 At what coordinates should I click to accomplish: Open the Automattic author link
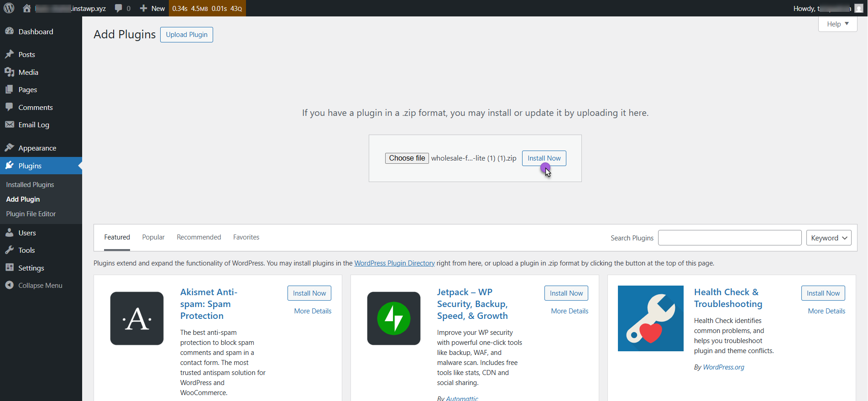tap(462, 398)
